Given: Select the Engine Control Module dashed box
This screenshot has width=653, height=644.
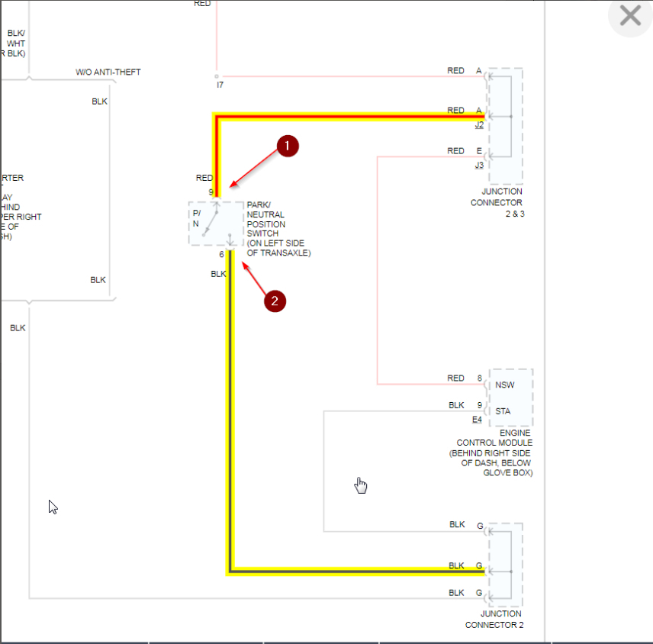Looking at the screenshot, I should 511,398.
